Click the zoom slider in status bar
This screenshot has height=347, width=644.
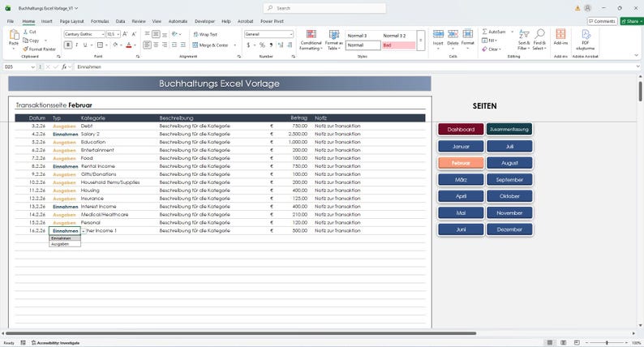[x=607, y=342]
